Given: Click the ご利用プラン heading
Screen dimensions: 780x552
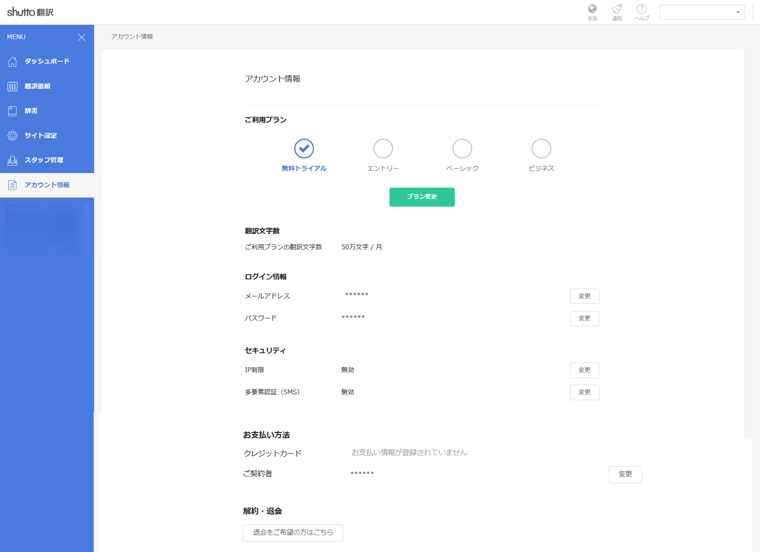Looking at the screenshot, I should pos(265,120).
